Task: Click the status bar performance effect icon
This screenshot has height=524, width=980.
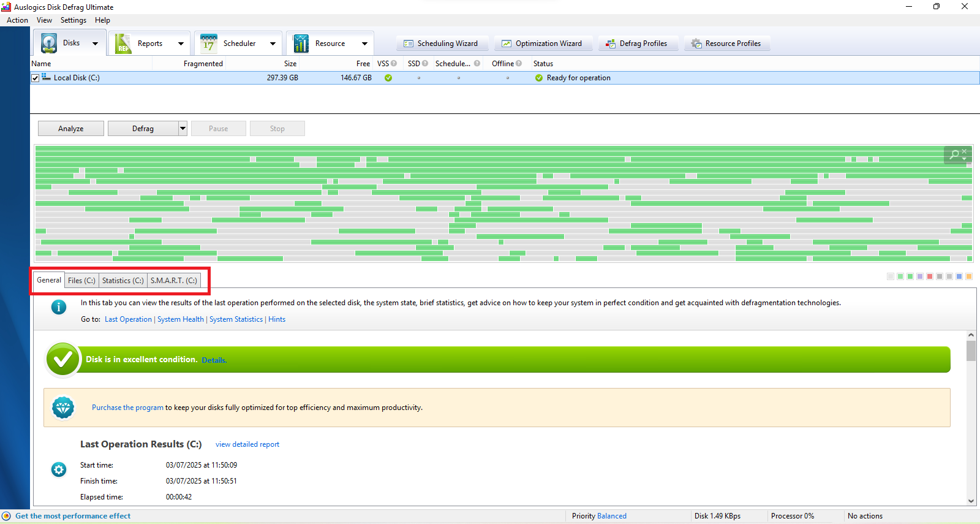Action: tap(7, 516)
